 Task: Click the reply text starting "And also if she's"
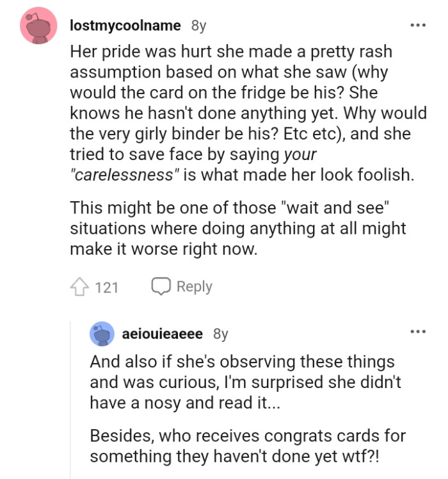tap(242, 381)
